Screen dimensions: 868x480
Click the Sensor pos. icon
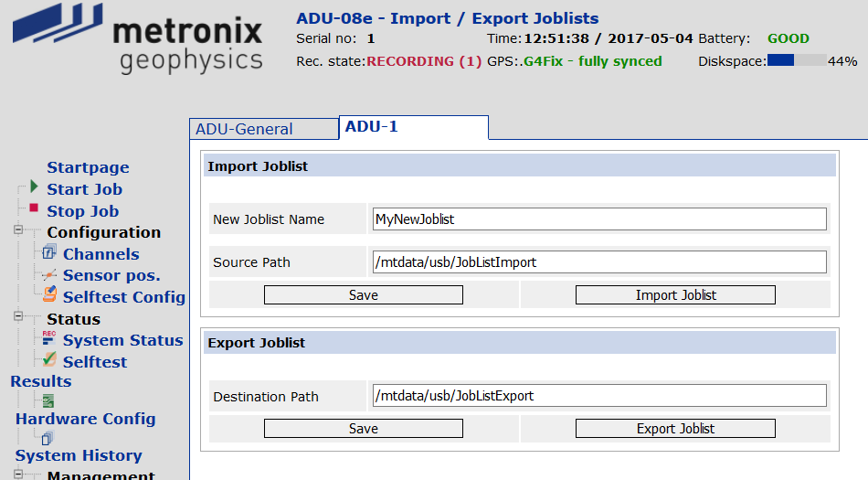tap(49, 274)
